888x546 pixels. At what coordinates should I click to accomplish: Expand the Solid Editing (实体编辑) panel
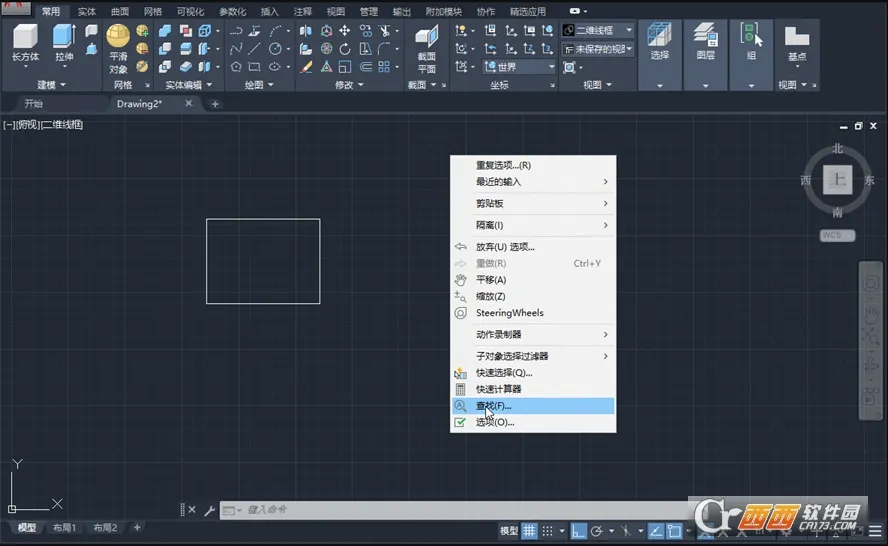click(x=189, y=85)
